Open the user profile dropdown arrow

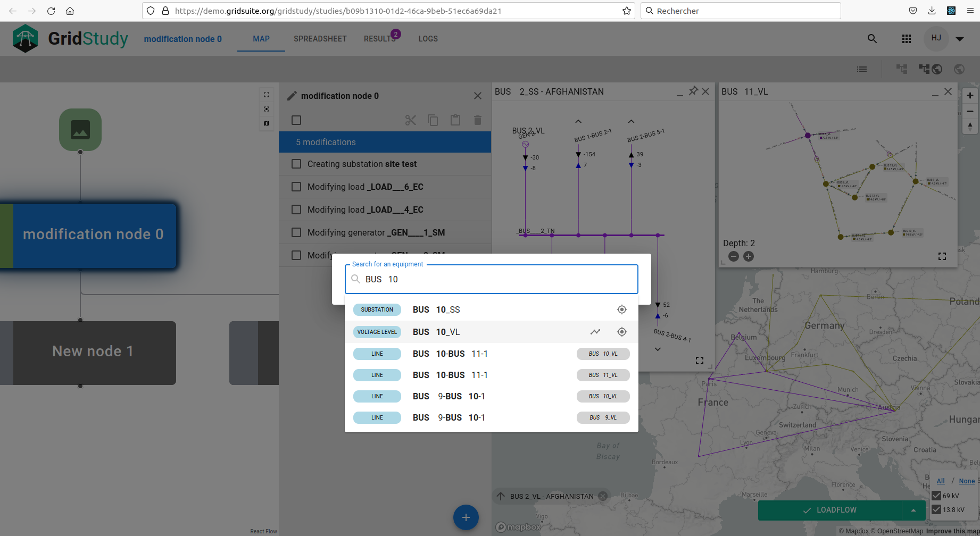[960, 39]
